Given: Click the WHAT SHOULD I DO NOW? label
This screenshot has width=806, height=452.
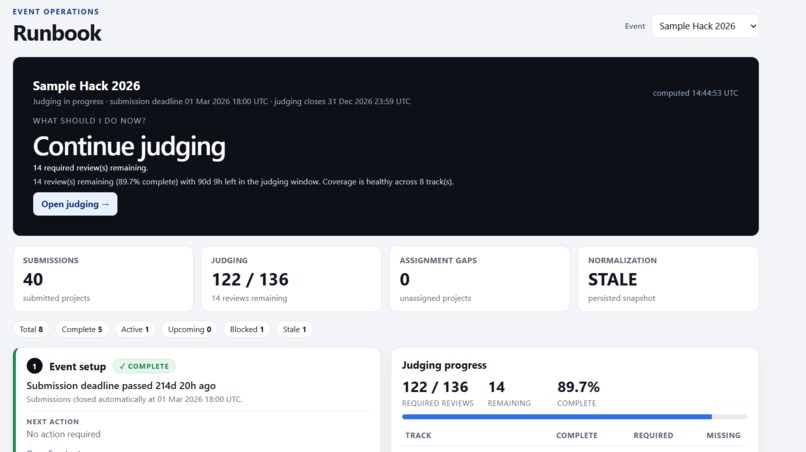Looking at the screenshot, I should click(89, 121).
